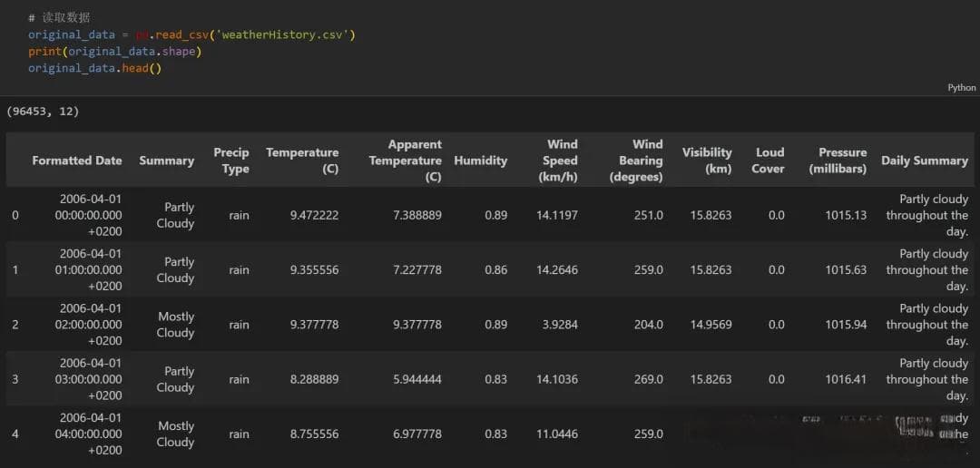This screenshot has width=980, height=468.
Task: Click the 'Pressure (millibars)' column header
Action: [838, 161]
